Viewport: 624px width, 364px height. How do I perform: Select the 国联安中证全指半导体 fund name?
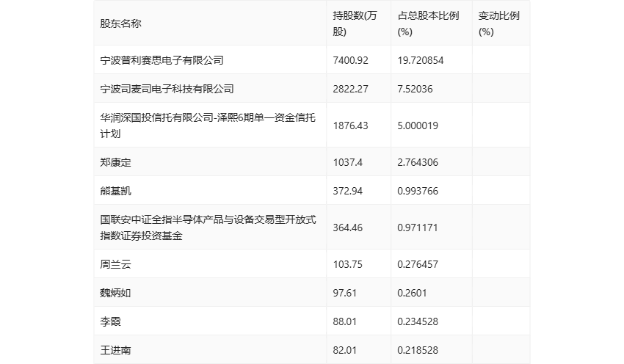click(x=208, y=227)
